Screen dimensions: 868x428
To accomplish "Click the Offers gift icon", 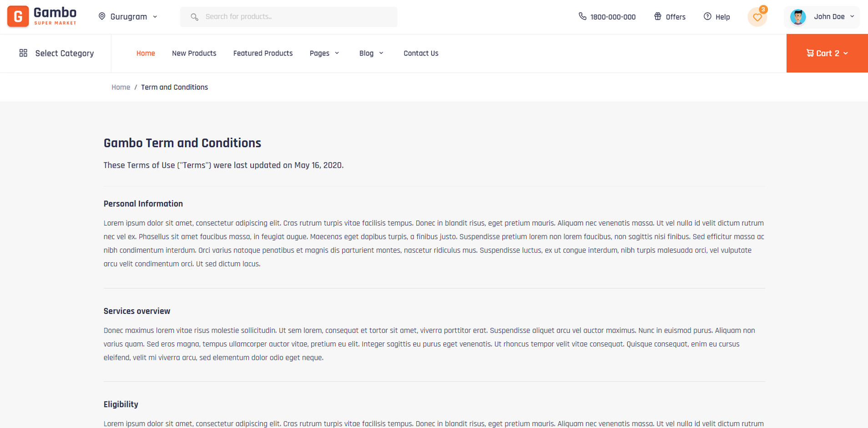I will tap(658, 16).
